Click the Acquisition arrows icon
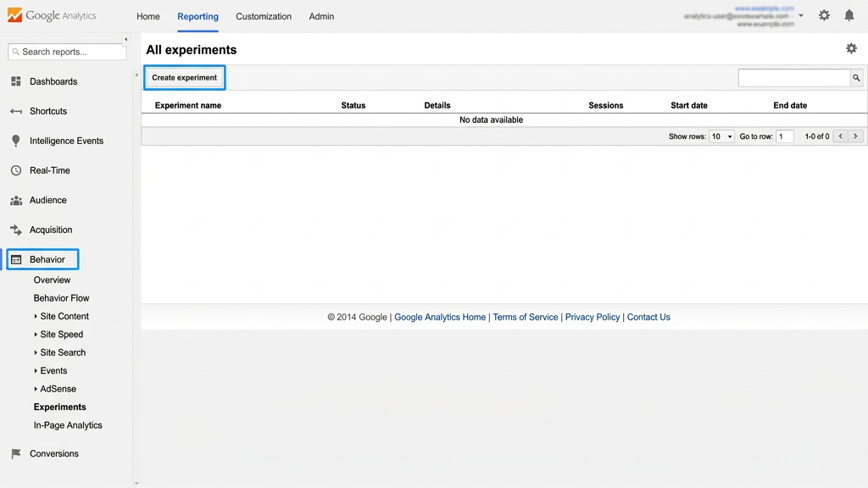The width and height of the screenshot is (868, 488). click(16, 230)
